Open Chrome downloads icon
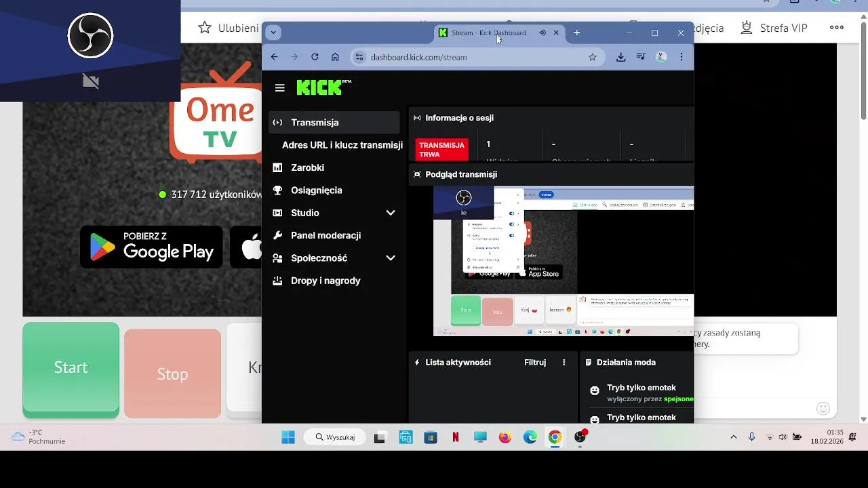Viewport: 868px width, 488px height. (620, 58)
